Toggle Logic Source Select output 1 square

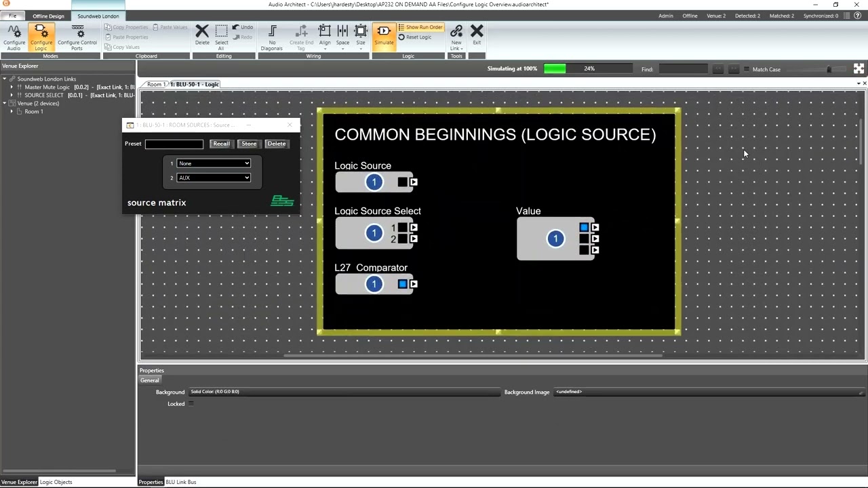[403, 228]
